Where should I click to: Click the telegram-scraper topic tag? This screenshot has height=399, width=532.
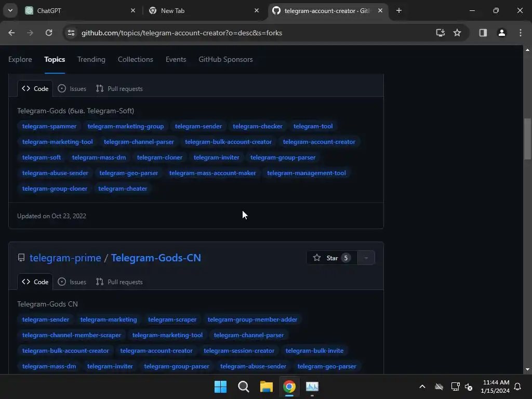pyautogui.click(x=172, y=320)
